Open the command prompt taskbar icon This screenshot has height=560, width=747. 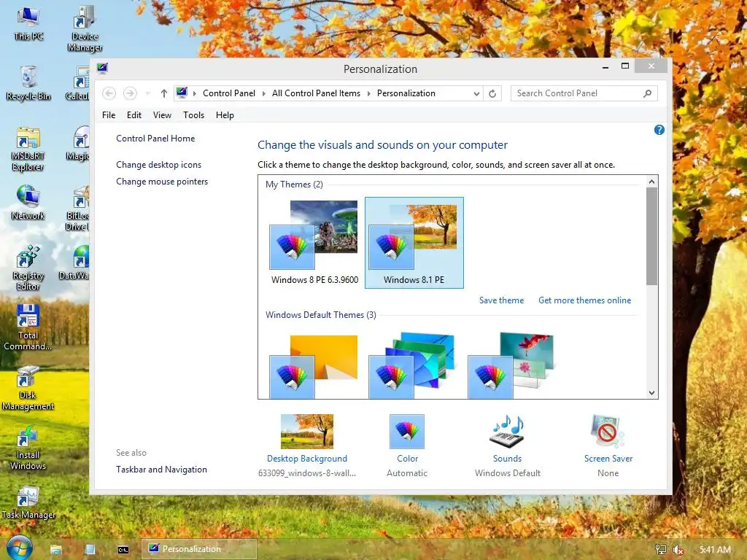[x=123, y=550]
